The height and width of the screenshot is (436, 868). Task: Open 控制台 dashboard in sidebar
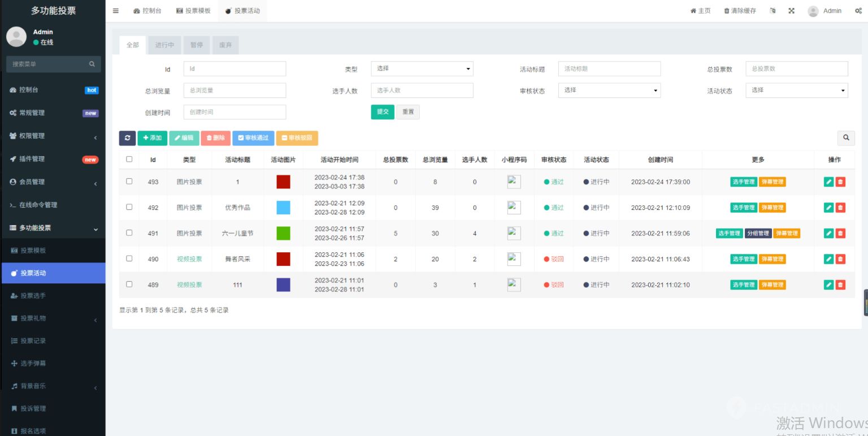tap(53, 90)
